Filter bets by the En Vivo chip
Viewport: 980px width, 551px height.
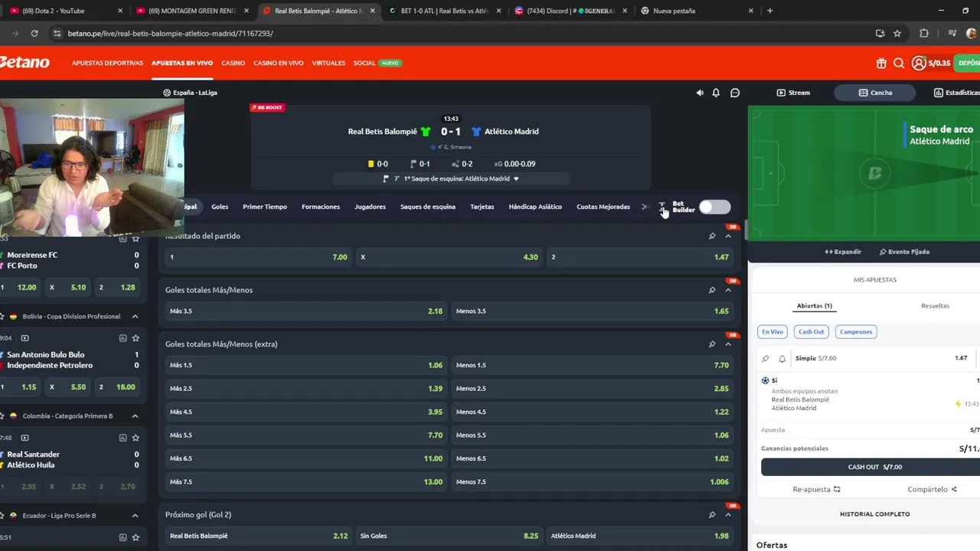click(x=773, y=331)
